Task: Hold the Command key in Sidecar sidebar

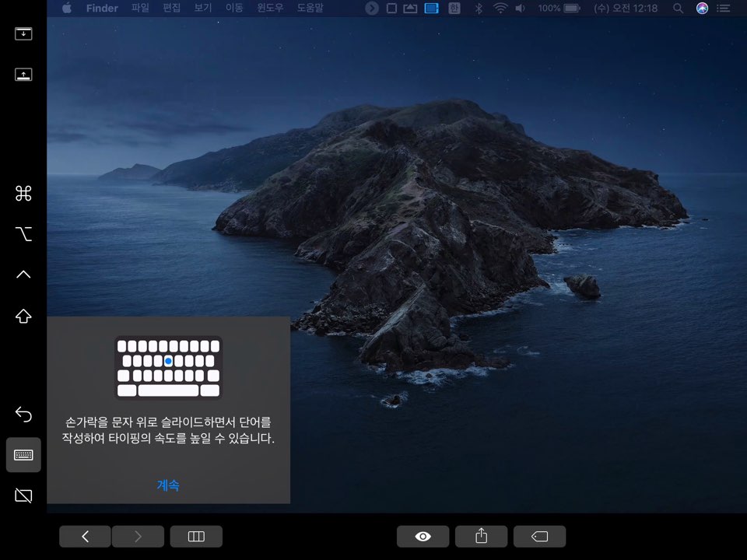Action: (23, 194)
